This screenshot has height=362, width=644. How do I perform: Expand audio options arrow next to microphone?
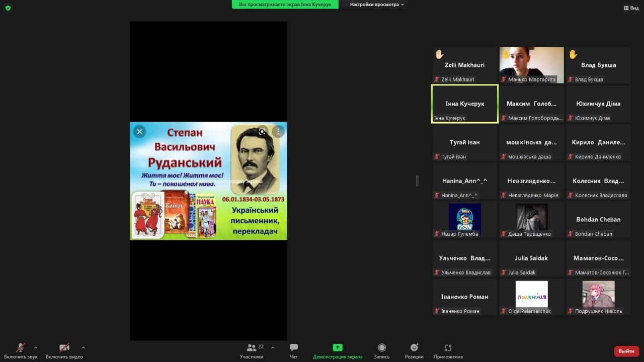[36, 347]
